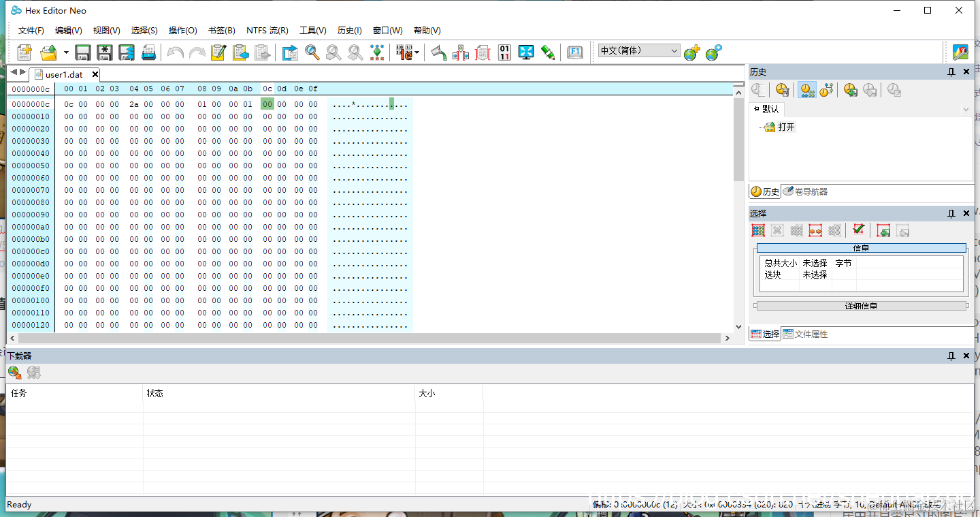Open the 中文(简体) language combo box
980x517 pixels.
tap(639, 50)
